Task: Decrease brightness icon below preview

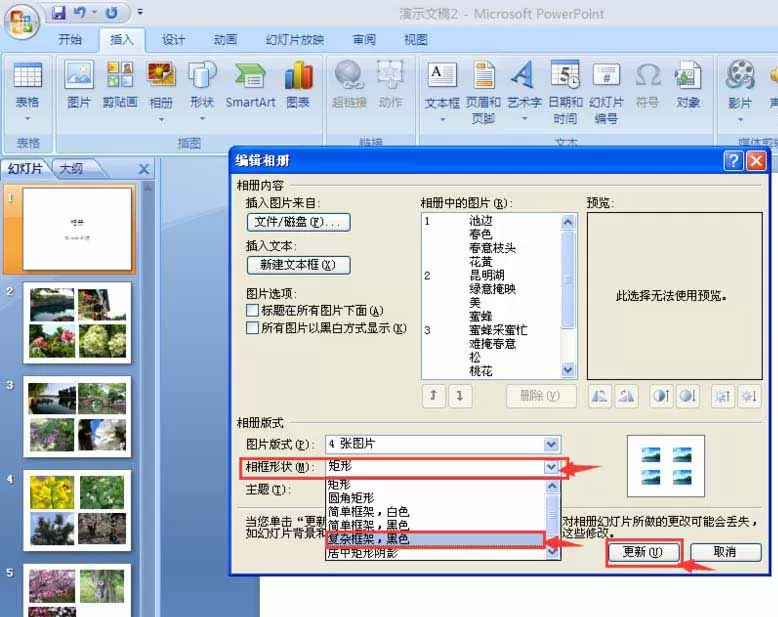Action: tap(749, 396)
